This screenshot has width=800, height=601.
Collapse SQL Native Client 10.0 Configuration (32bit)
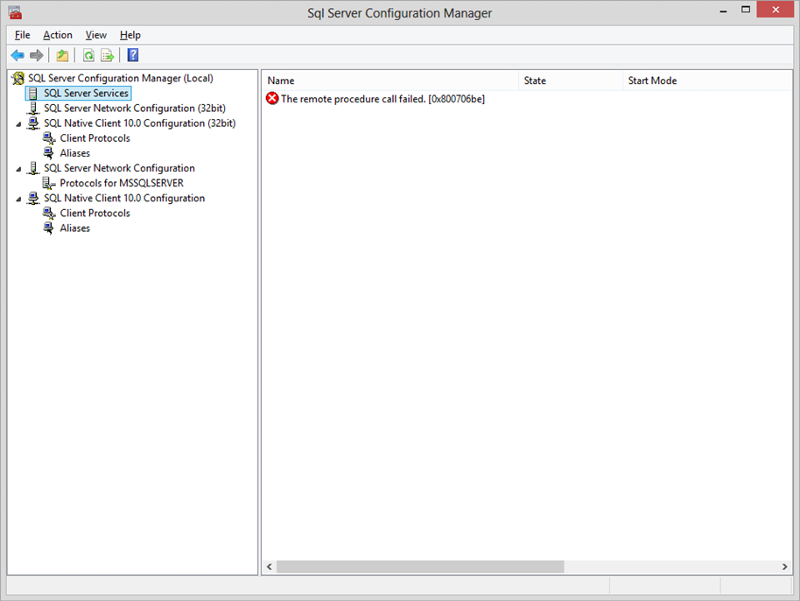17,123
